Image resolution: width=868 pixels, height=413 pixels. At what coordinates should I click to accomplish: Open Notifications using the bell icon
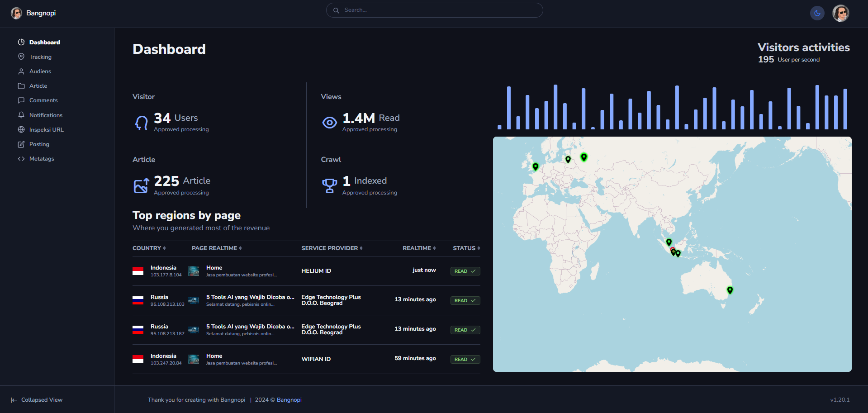click(x=21, y=115)
